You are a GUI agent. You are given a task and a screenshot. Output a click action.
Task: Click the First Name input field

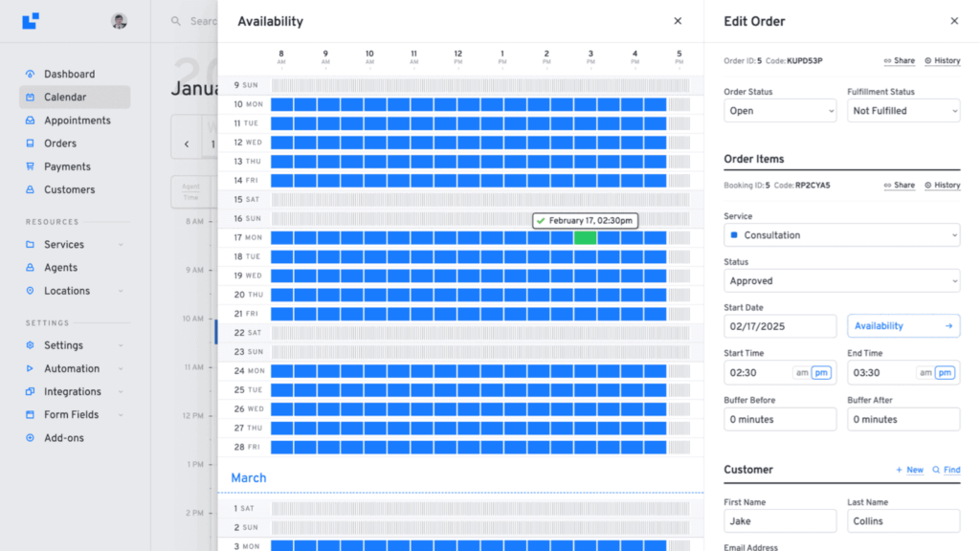(779, 521)
